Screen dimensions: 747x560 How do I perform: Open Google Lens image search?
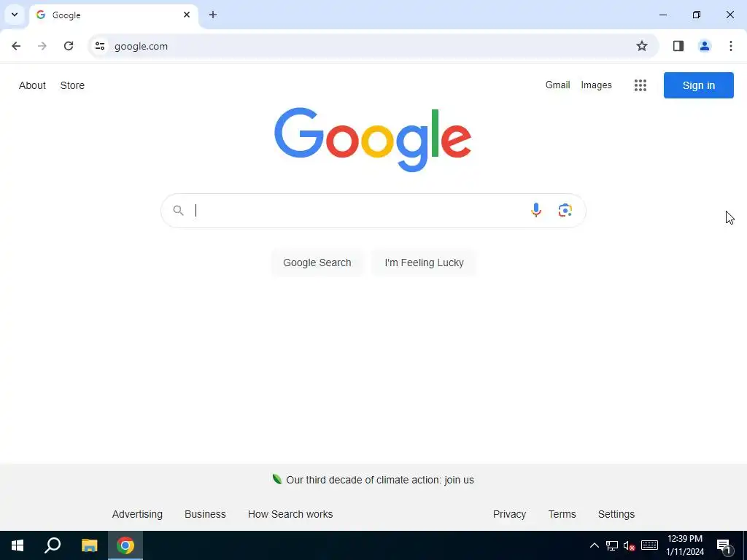[565, 210]
